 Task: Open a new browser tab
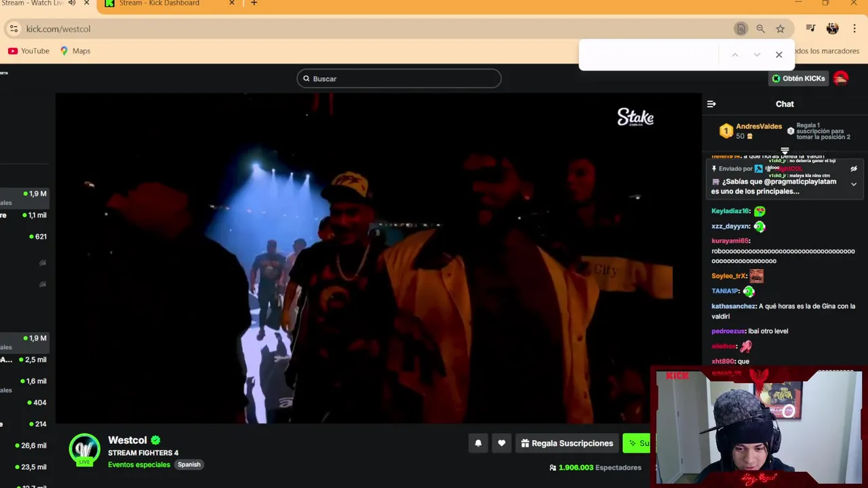click(x=254, y=3)
